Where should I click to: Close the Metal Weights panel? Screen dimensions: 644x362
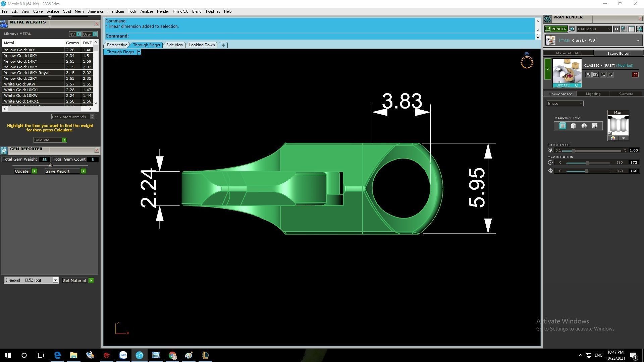click(97, 23)
